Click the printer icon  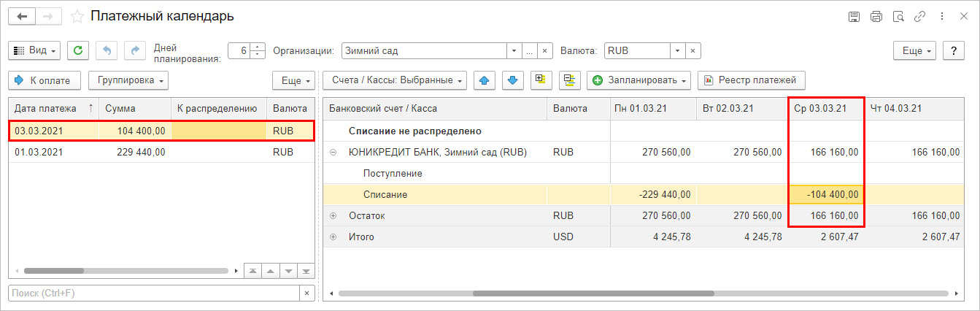876,16
